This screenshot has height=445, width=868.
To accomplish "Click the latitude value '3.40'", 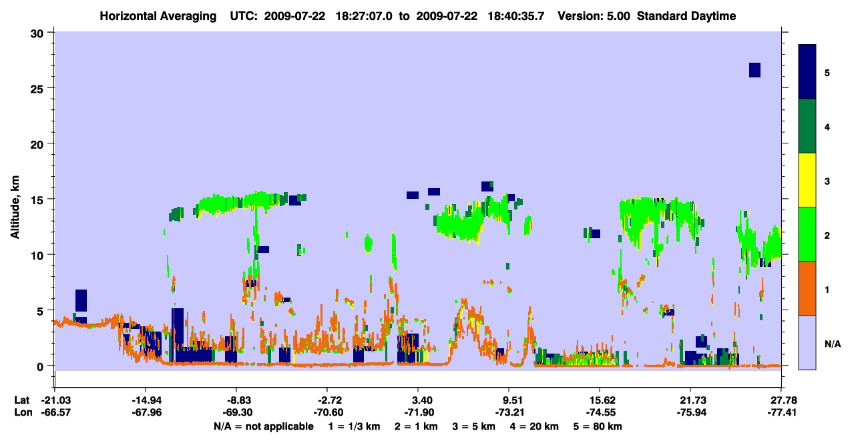I will [x=423, y=400].
